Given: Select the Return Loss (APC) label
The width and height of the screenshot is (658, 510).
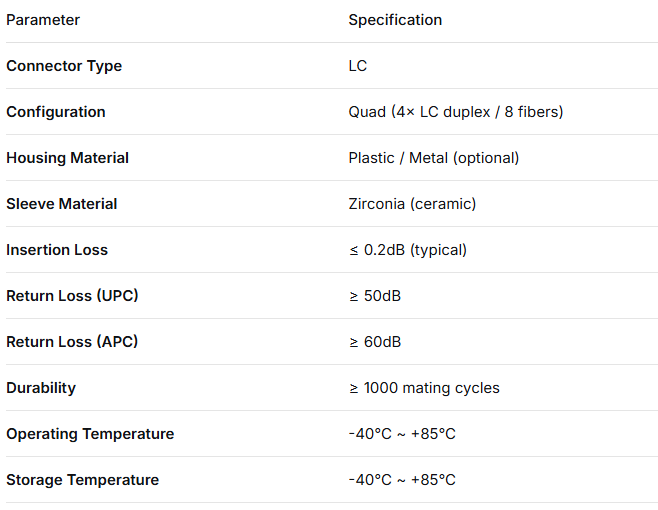Looking at the screenshot, I should [72, 342].
